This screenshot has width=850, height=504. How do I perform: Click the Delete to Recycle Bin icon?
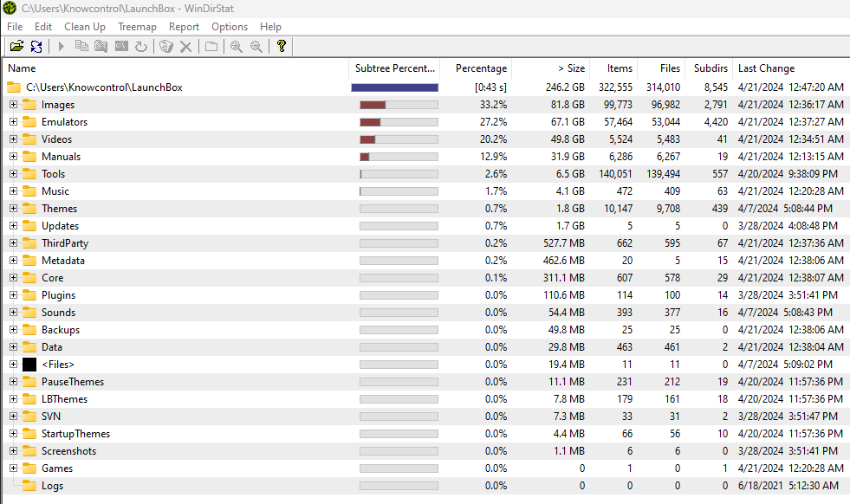click(x=166, y=47)
